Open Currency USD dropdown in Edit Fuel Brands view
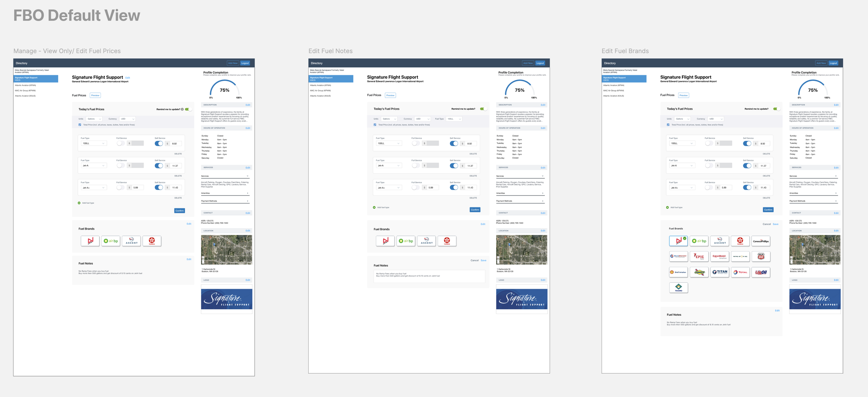Image resolution: width=868 pixels, height=397 pixels. point(716,119)
